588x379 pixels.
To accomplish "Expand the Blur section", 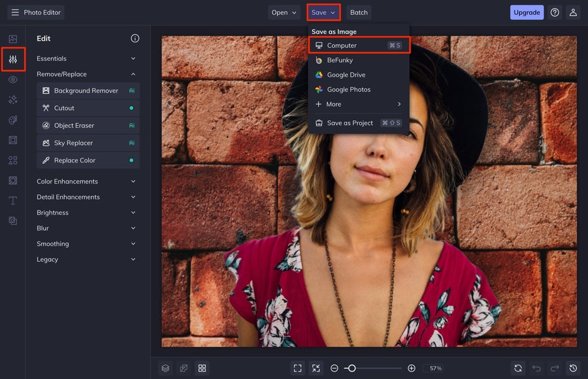I will pos(86,228).
